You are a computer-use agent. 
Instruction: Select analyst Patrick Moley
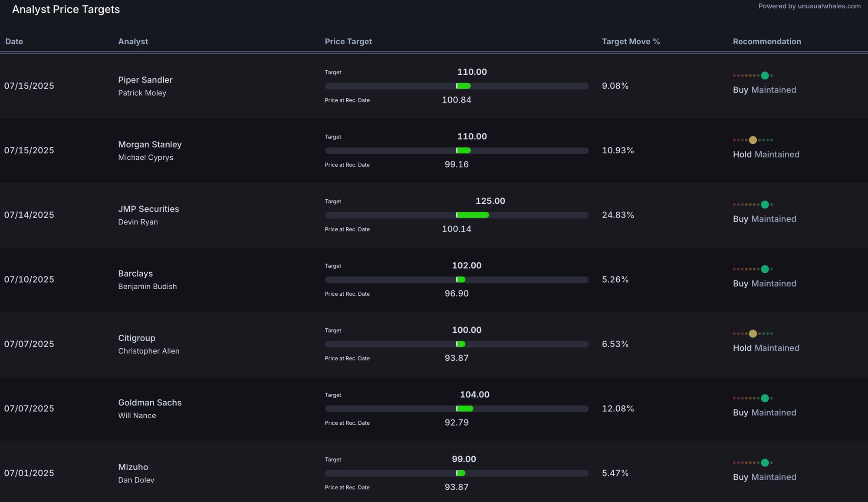pyautogui.click(x=142, y=93)
